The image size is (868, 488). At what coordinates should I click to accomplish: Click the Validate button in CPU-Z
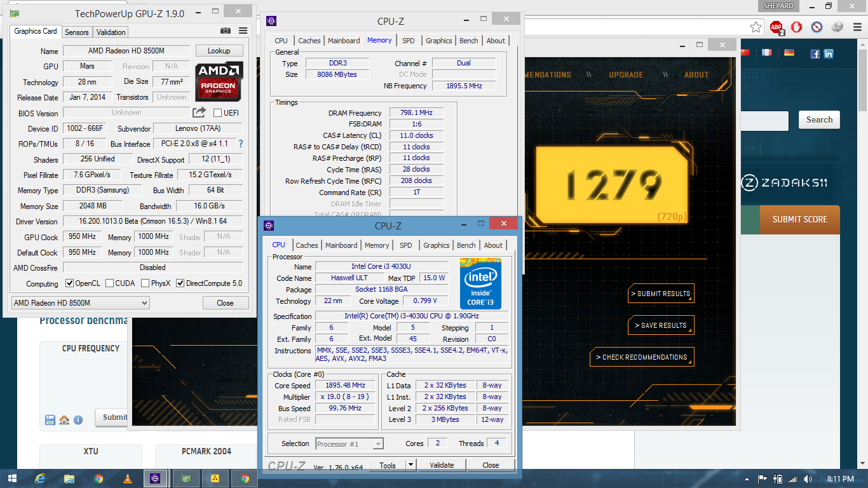(442, 465)
